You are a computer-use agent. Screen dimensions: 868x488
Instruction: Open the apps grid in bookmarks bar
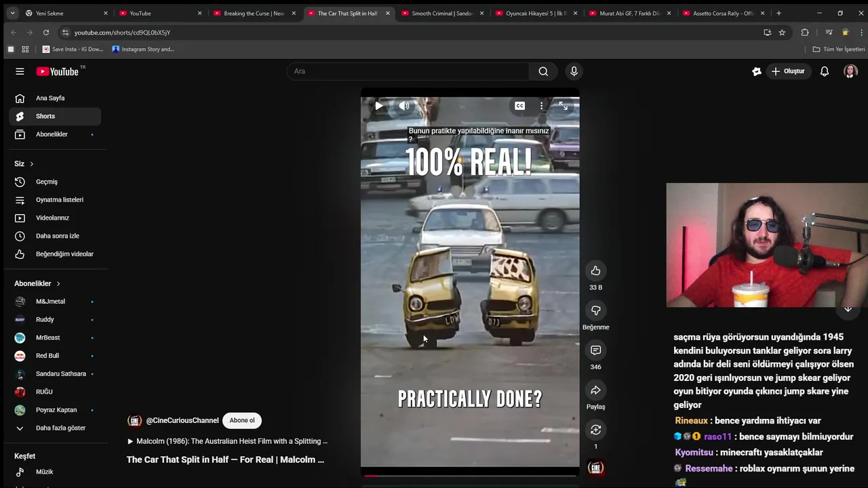(x=25, y=49)
